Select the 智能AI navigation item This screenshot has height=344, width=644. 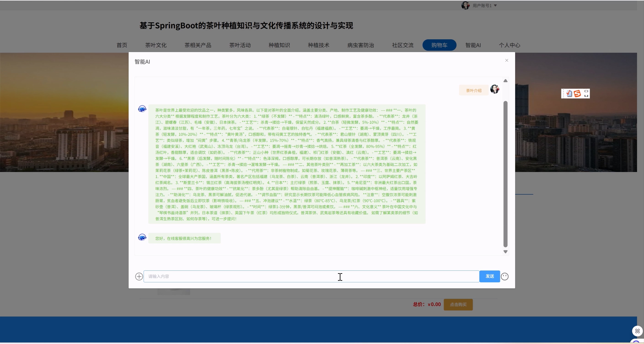point(473,45)
